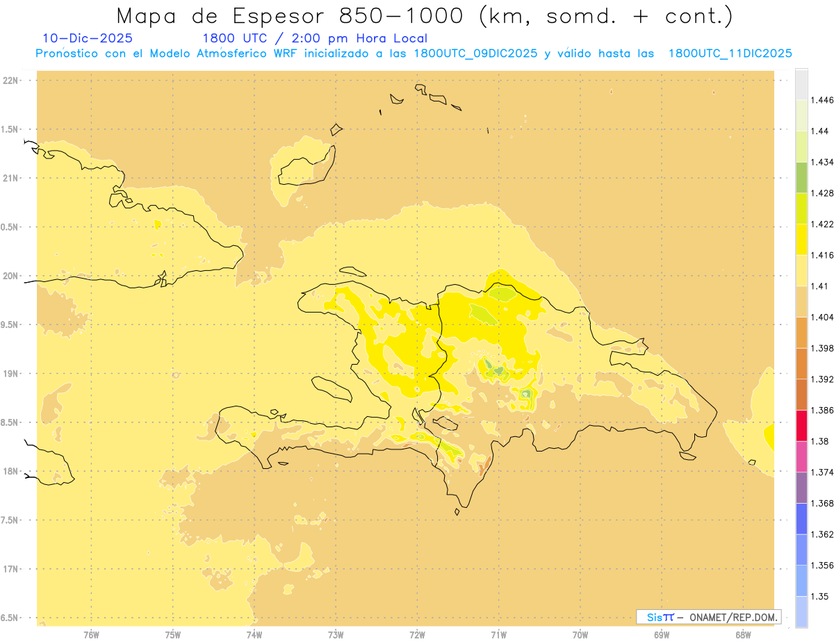Screen dimensions: 834x644
Task: Pick the gray swatch above 1.446 in the legend
Action: [x=801, y=85]
